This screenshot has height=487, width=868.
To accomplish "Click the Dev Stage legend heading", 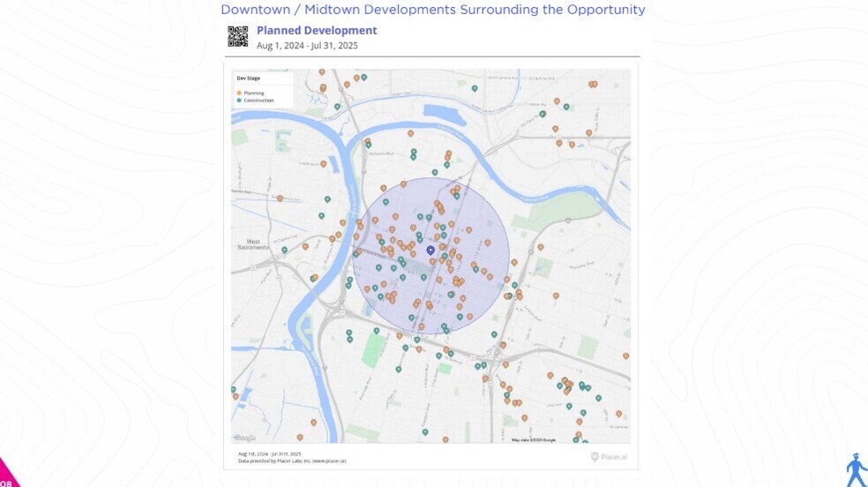I will pos(248,79).
